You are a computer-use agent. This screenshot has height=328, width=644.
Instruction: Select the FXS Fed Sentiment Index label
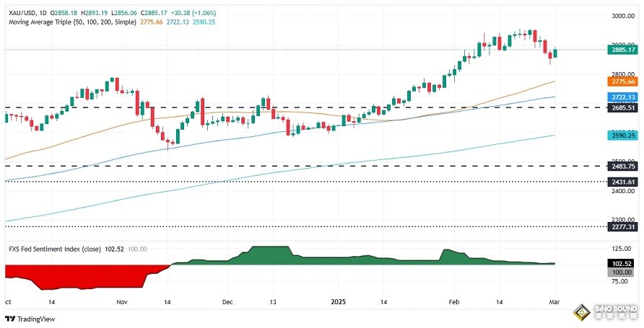coord(55,249)
